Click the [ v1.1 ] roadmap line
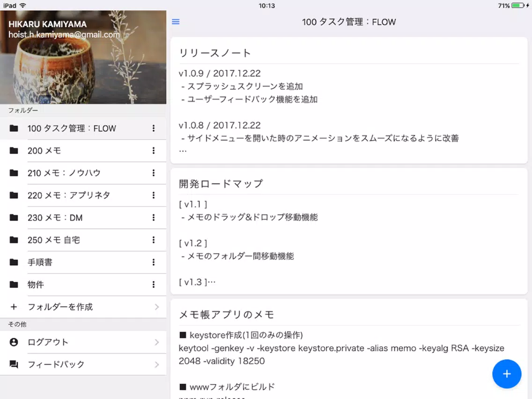Image resolution: width=532 pixels, height=399 pixels. [x=193, y=204]
